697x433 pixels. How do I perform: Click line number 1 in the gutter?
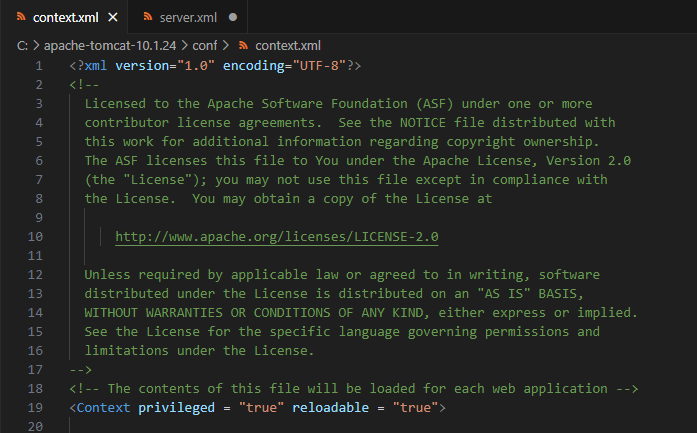pos(39,66)
